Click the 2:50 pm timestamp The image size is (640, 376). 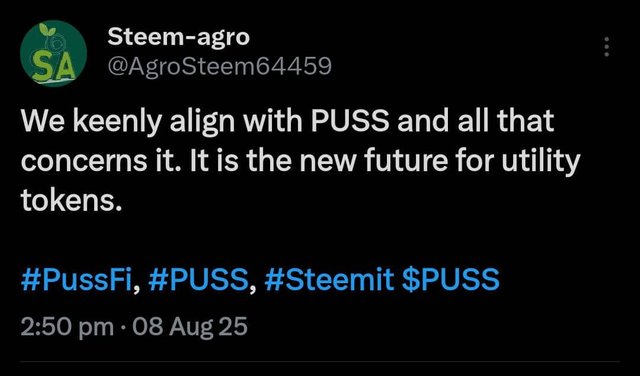coord(67,327)
